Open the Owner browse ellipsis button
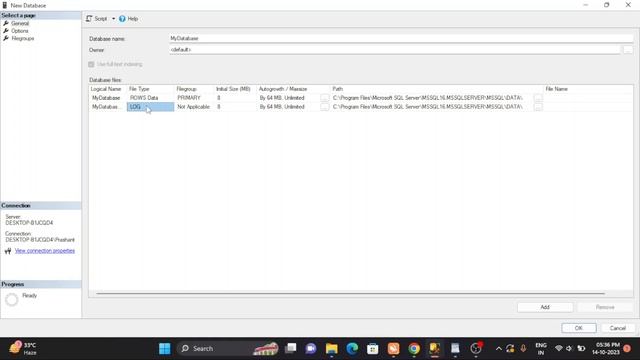640x360 pixels. (628, 50)
